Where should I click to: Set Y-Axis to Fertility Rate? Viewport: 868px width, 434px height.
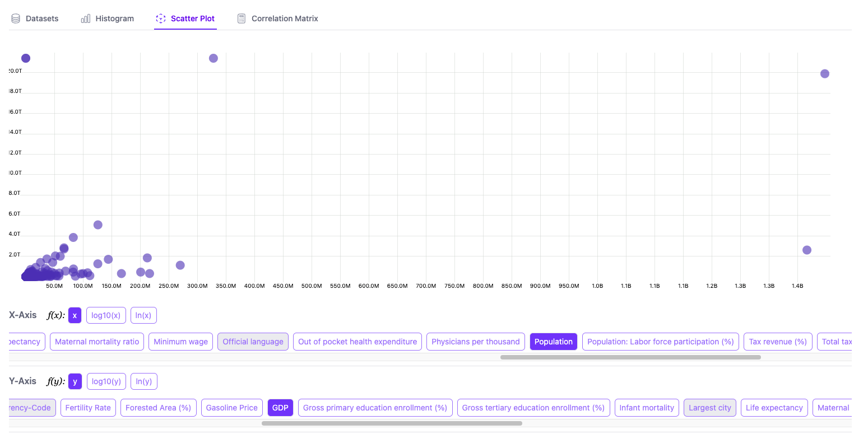click(88, 408)
